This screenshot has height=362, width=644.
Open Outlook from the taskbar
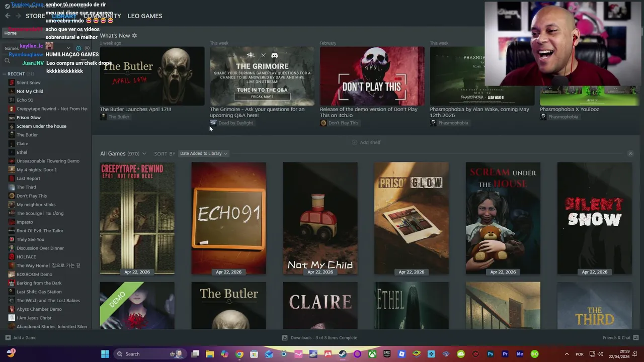[x=269, y=354]
